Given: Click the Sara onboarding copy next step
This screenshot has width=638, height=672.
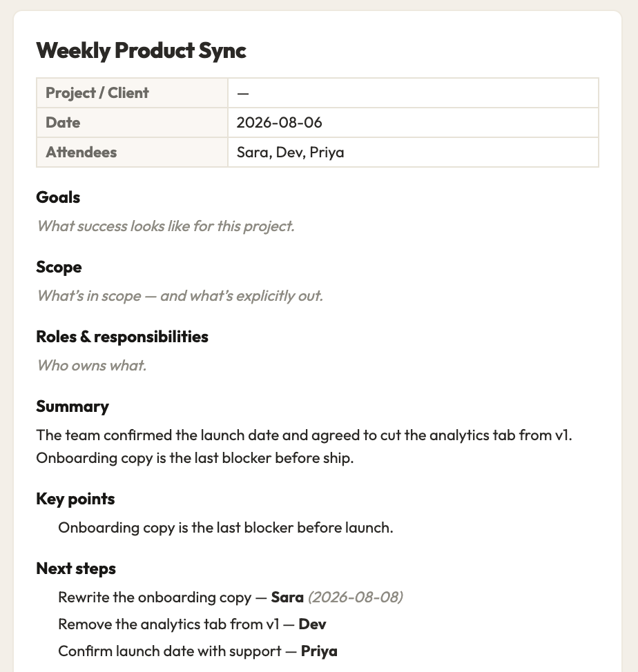Looking at the screenshot, I should (x=231, y=597).
